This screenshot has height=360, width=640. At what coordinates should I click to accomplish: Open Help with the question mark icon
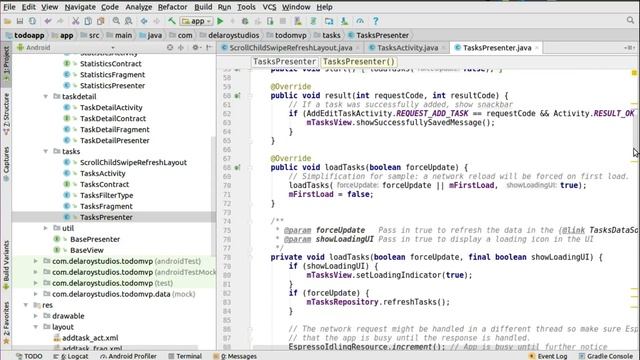pos(376,21)
